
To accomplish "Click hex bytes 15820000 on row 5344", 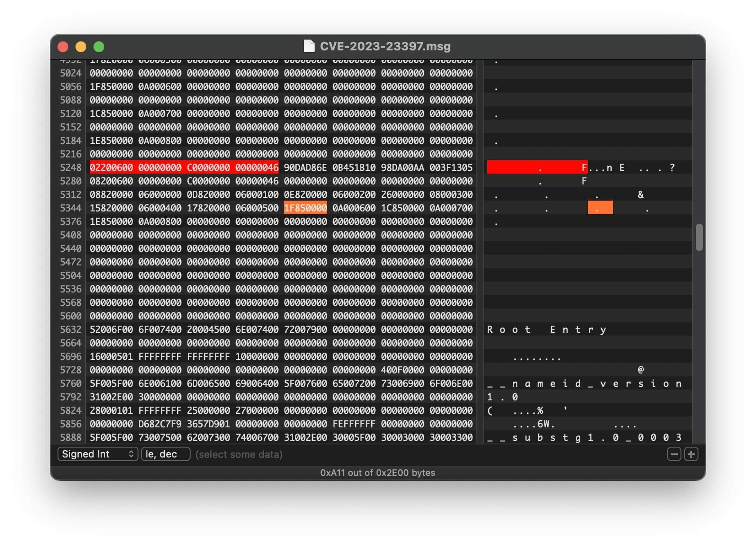I will click(111, 208).
